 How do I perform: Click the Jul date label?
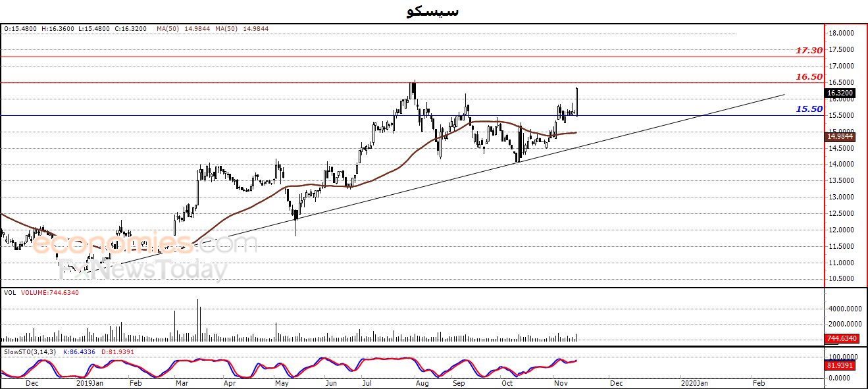coord(367,382)
